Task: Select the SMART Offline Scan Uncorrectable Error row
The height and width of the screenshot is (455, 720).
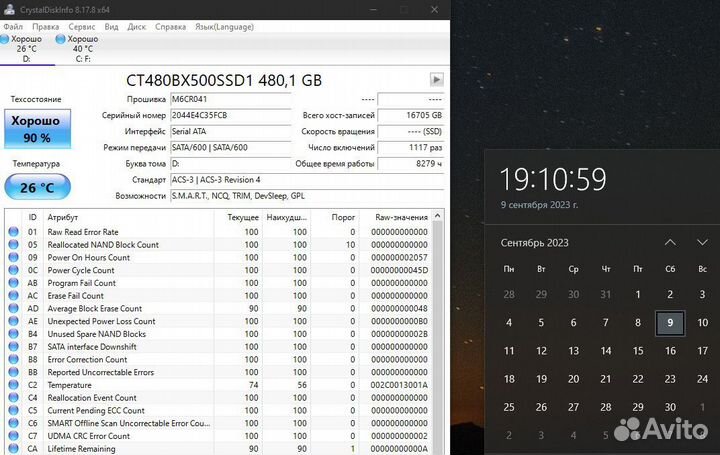Action: point(219,423)
